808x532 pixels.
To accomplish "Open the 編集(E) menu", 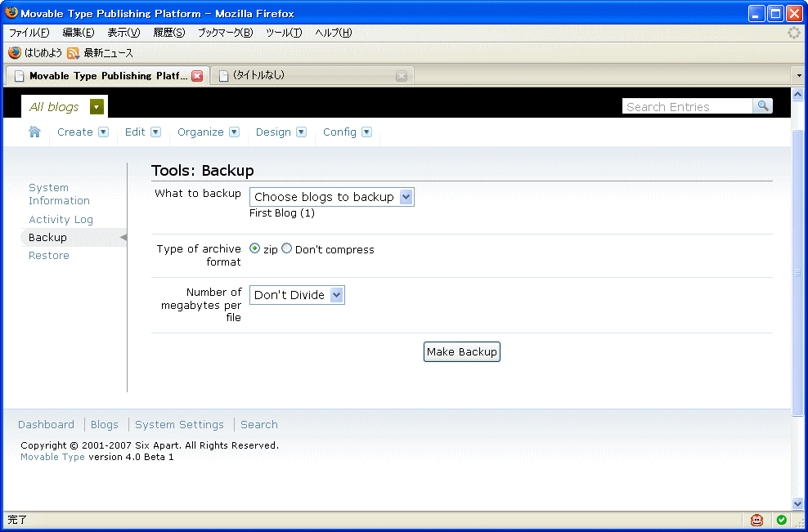I will pyautogui.click(x=79, y=33).
